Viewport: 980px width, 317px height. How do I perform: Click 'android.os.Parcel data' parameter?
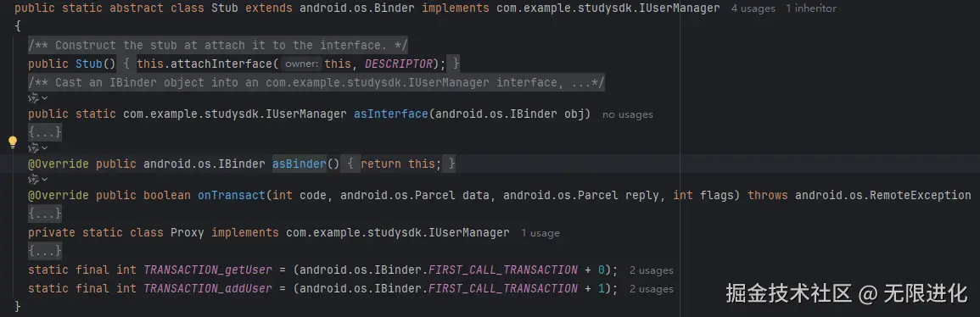[x=415, y=195]
